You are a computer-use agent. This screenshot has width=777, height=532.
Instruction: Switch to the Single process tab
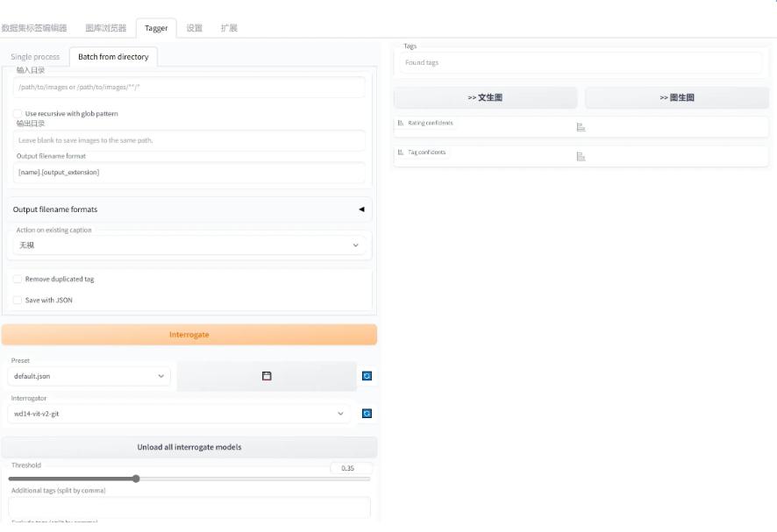coord(35,57)
